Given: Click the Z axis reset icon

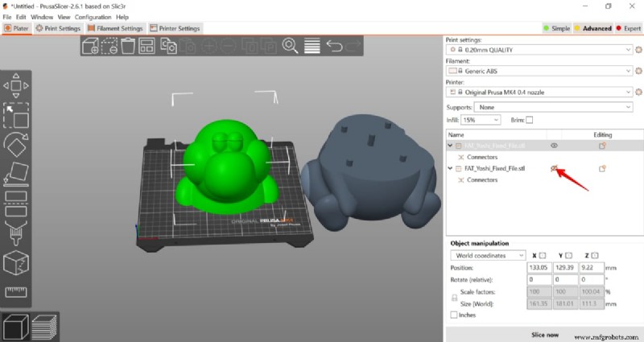Looking at the screenshot, I should [x=595, y=255].
